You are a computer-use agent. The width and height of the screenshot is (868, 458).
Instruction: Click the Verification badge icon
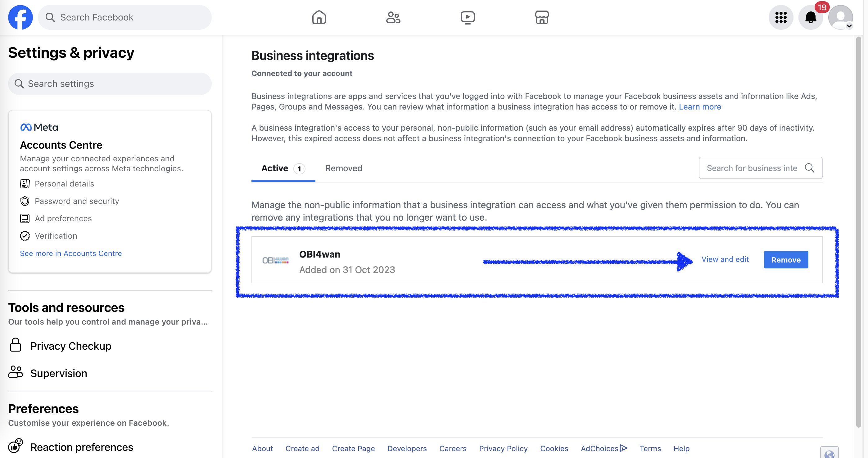(25, 236)
